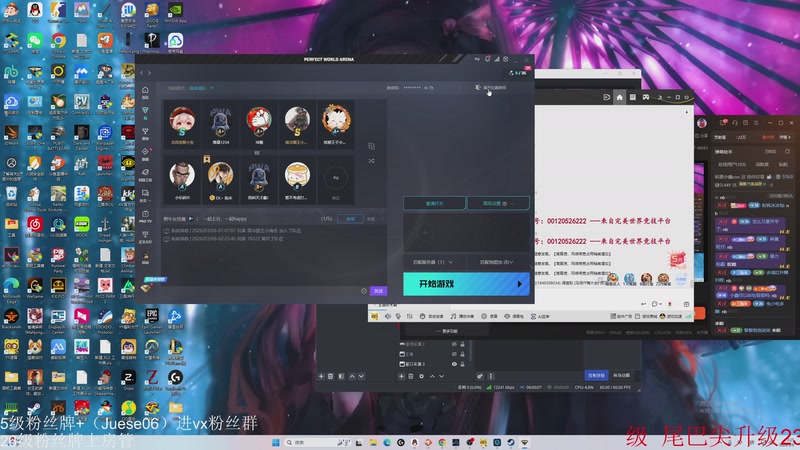Click the gamepad icon in the white browser window toolbar
The height and width of the screenshot is (450, 800).
pos(645,97)
